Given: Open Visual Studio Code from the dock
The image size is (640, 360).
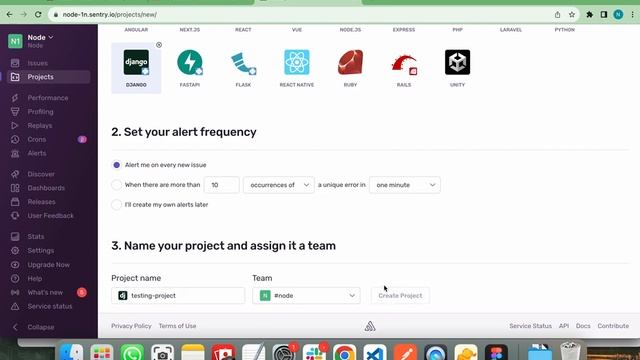Looking at the screenshot, I should 375,353.
